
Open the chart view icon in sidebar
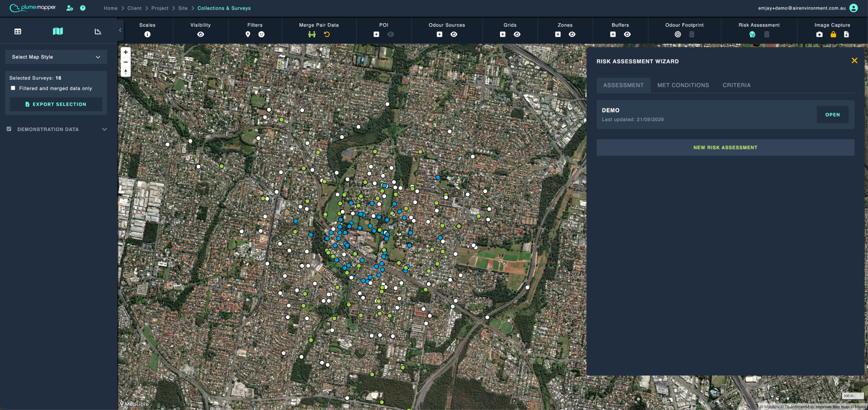98,31
